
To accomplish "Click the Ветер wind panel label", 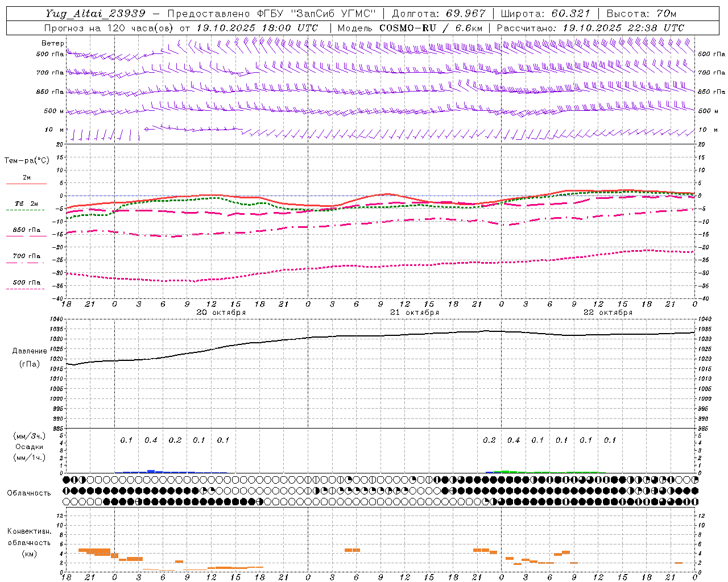I will pyautogui.click(x=52, y=43).
